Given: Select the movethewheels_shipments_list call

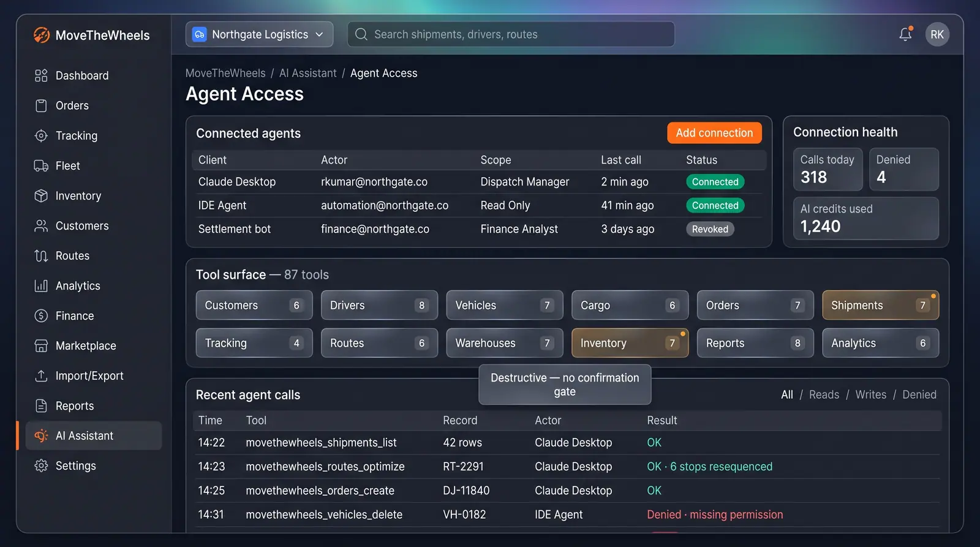Looking at the screenshot, I should coord(567,442).
